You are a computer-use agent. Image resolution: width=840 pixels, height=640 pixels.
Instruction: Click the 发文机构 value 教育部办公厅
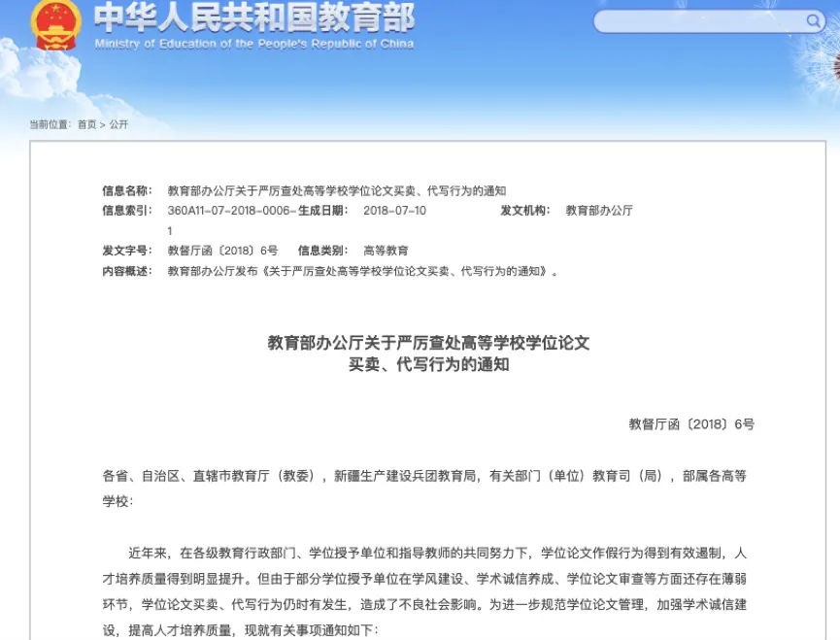coord(599,210)
